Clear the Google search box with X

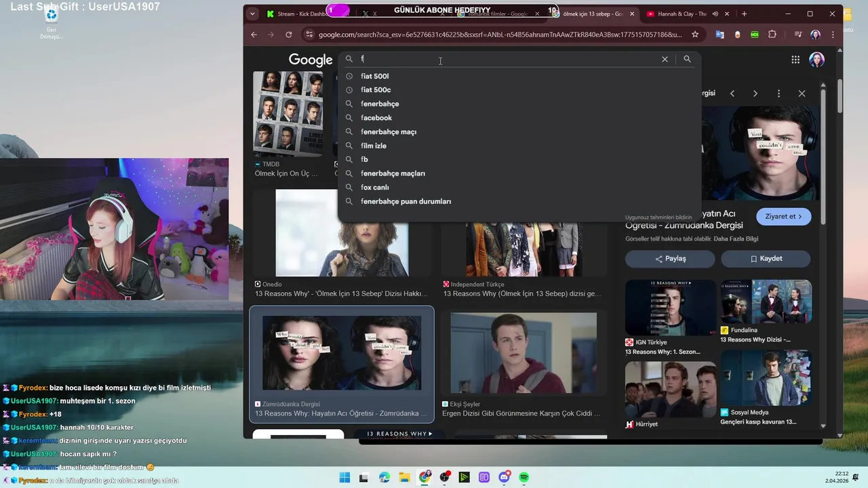(x=665, y=60)
